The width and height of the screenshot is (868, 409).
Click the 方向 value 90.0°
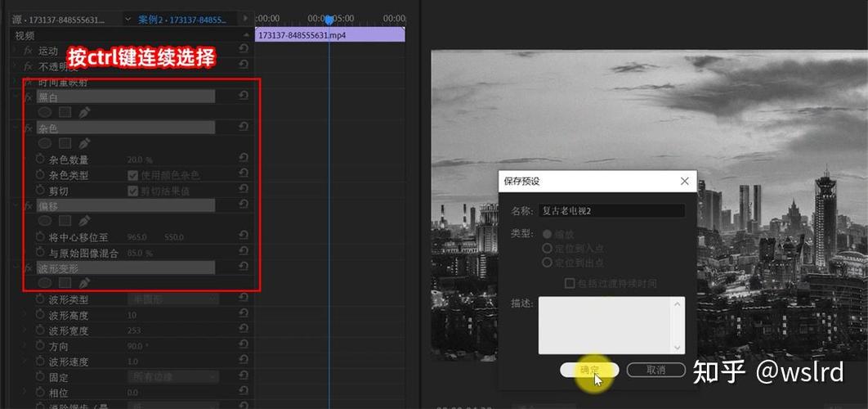click(x=138, y=346)
